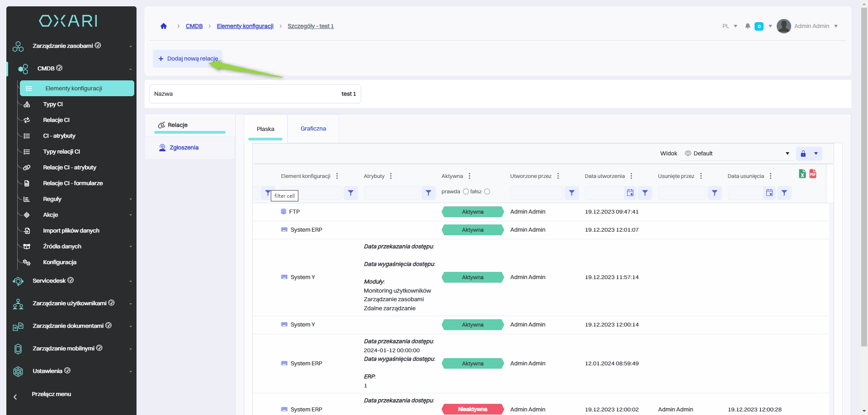The width and height of the screenshot is (868, 415).
Task: Open column menu for Atrybuty header
Action: (391, 176)
